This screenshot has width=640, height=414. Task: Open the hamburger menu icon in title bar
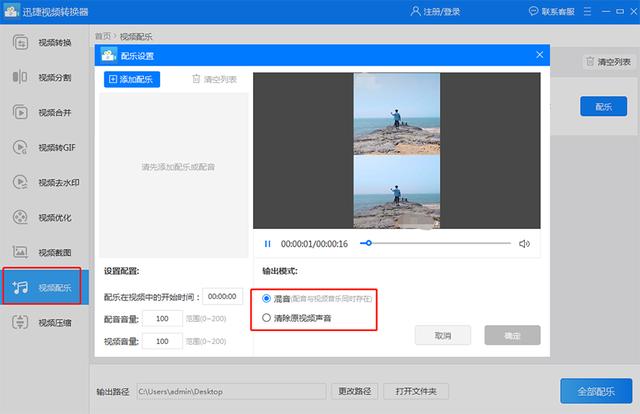587,11
